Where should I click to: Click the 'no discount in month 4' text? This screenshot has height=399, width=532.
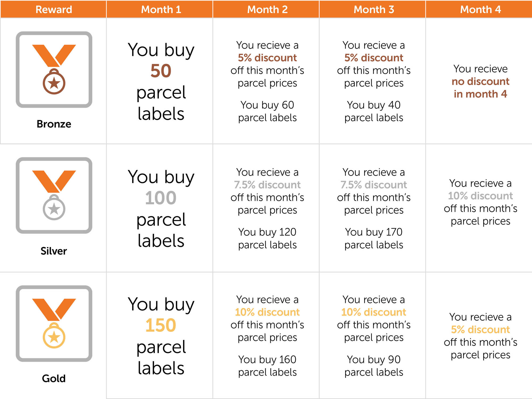(x=480, y=88)
